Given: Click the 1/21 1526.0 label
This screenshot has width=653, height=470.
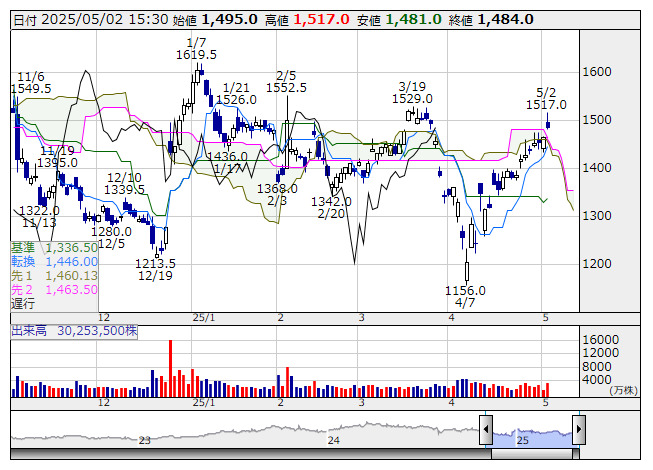Looking at the screenshot, I should [236, 94].
